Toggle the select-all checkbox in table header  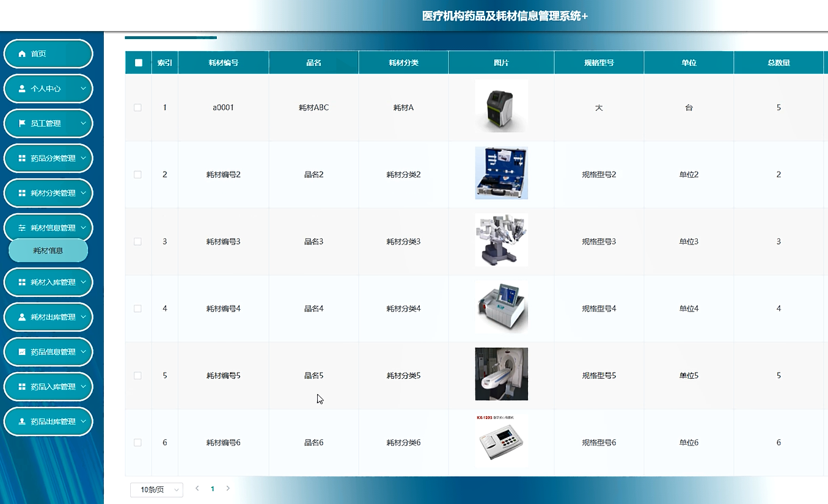(x=138, y=63)
